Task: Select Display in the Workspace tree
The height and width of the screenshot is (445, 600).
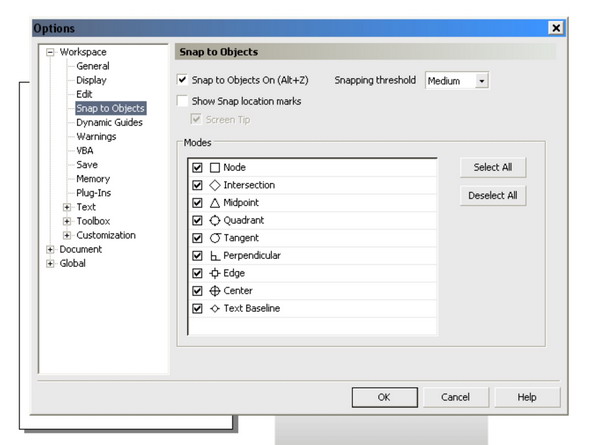Action: click(91, 80)
